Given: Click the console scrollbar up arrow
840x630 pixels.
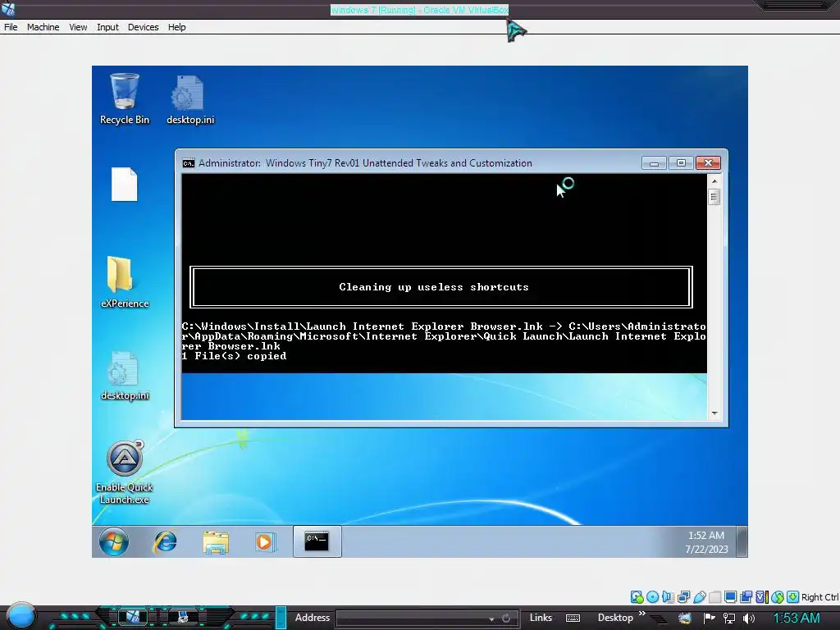Looking at the screenshot, I should [714, 181].
